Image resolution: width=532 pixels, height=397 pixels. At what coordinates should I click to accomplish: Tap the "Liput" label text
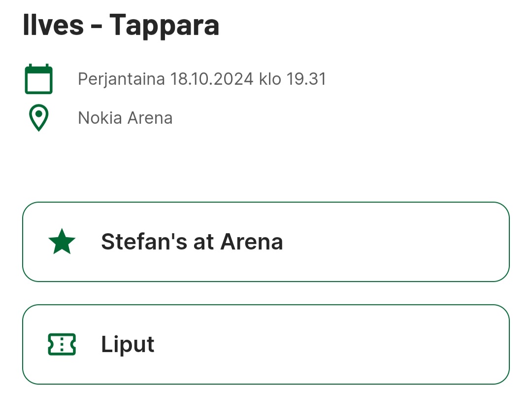pyautogui.click(x=128, y=344)
